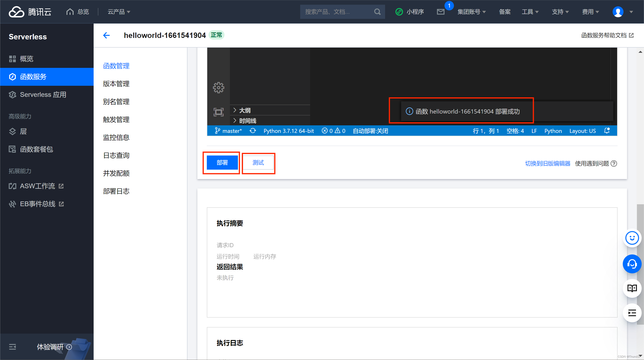Image resolution: width=644 pixels, height=360 pixels.
Task: Click the blue 部署 deploy button
Action: tap(222, 163)
